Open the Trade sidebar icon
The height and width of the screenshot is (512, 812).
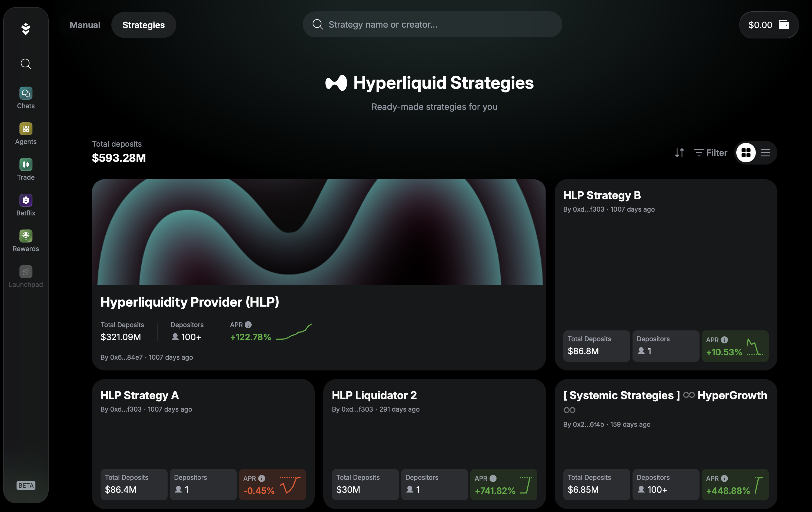coord(26,165)
